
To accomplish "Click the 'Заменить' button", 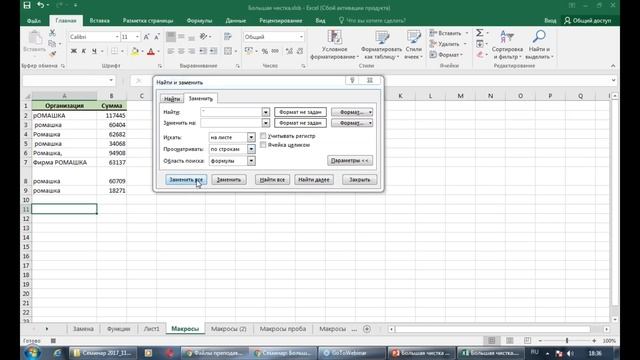I will 229,180.
